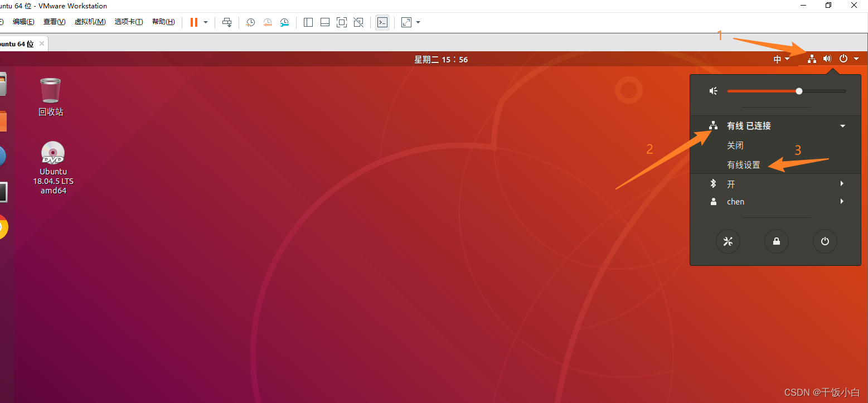Adjust the volume slider in system menu
The width and height of the screenshot is (868, 403).
click(787, 91)
